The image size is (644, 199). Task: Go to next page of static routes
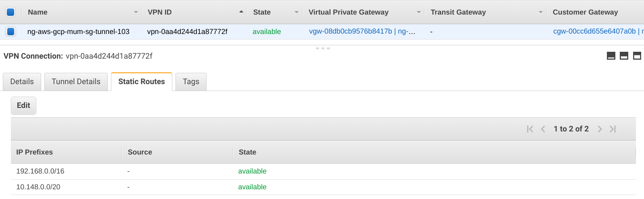[600, 129]
